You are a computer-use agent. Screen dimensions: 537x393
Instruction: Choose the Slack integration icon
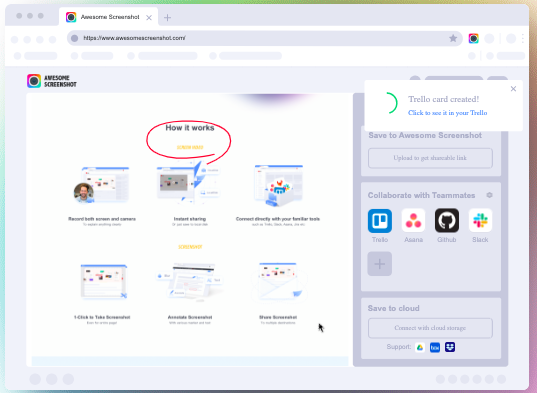click(480, 221)
